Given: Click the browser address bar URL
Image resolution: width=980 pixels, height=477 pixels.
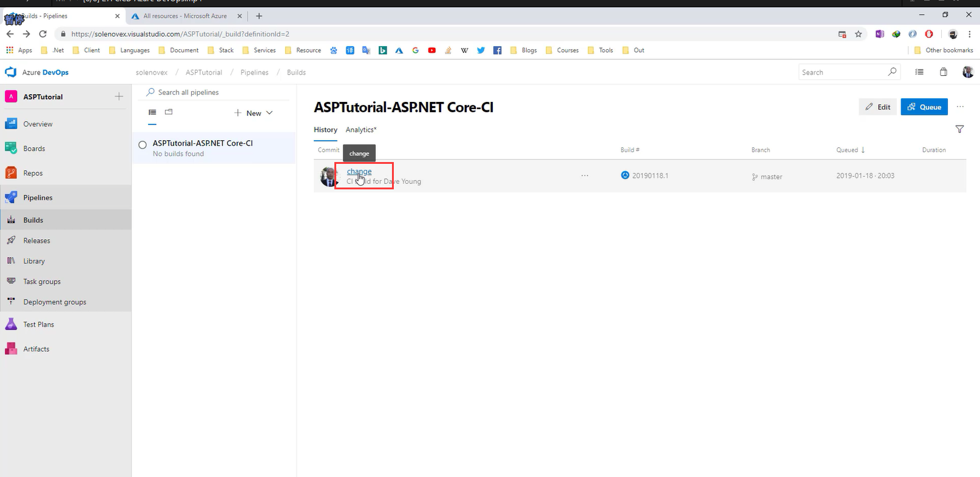Looking at the screenshot, I should point(180,34).
